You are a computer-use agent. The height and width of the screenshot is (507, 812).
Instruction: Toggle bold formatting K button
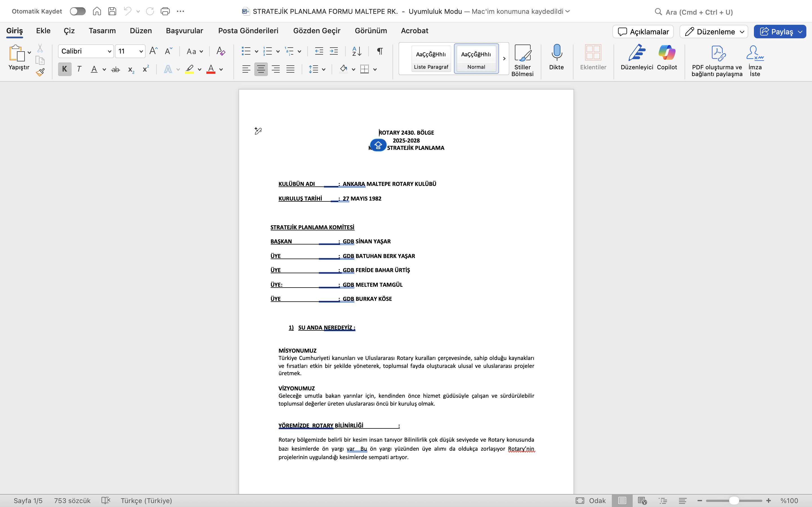click(x=64, y=69)
